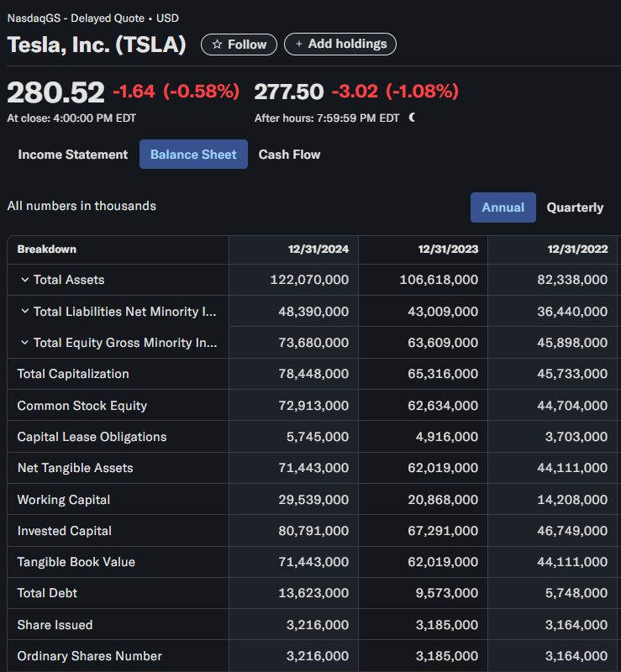Screen dimensions: 621x672
Task: Click Share Issued row label
Action: click(55, 625)
